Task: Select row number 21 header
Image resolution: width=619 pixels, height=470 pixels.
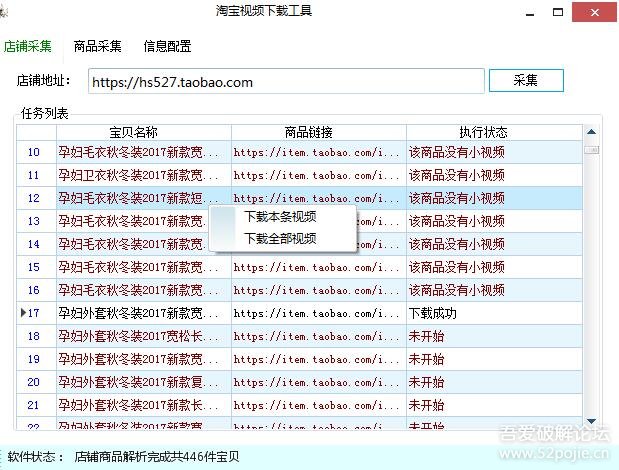Action: [x=36, y=405]
